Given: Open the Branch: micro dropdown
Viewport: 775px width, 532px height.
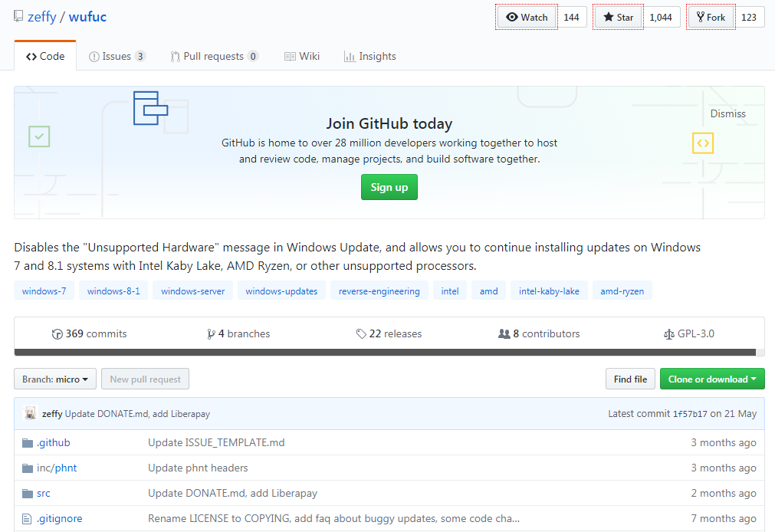Looking at the screenshot, I should coord(55,379).
